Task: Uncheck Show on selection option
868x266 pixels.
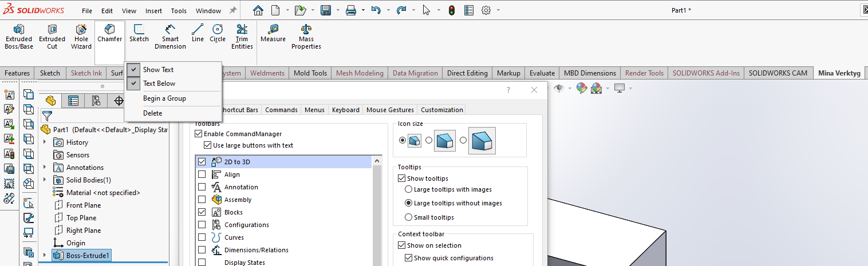Action: 401,245
